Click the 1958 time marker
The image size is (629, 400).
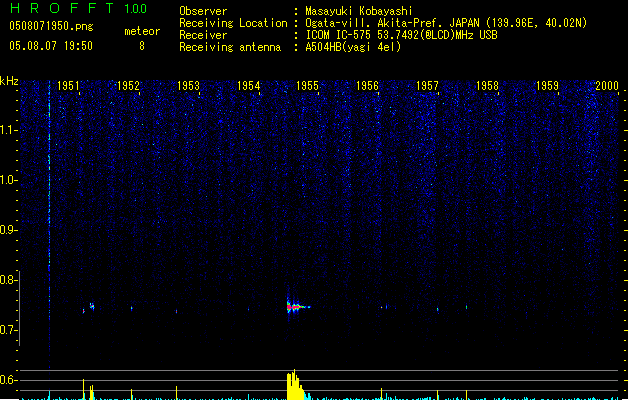[x=487, y=86]
